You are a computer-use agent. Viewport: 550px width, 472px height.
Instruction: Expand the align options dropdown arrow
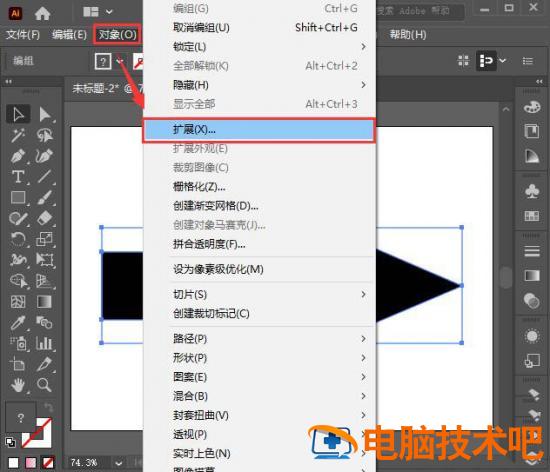(x=503, y=61)
